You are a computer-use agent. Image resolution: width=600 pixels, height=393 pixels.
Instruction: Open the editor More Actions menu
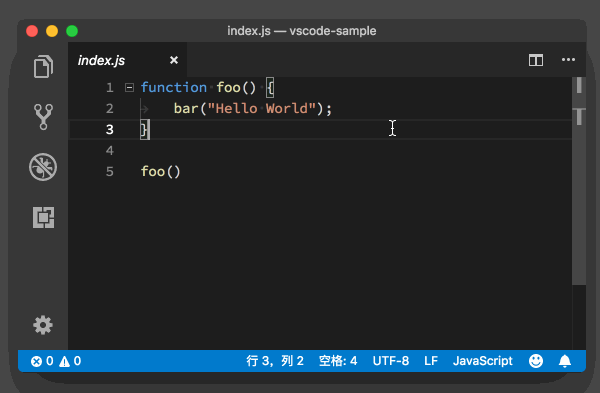tap(568, 60)
